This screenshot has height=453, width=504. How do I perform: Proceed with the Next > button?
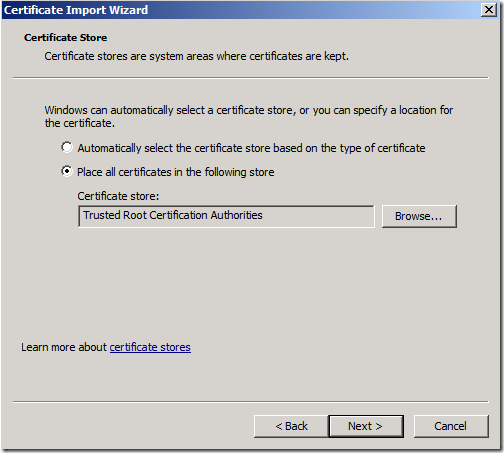366,426
